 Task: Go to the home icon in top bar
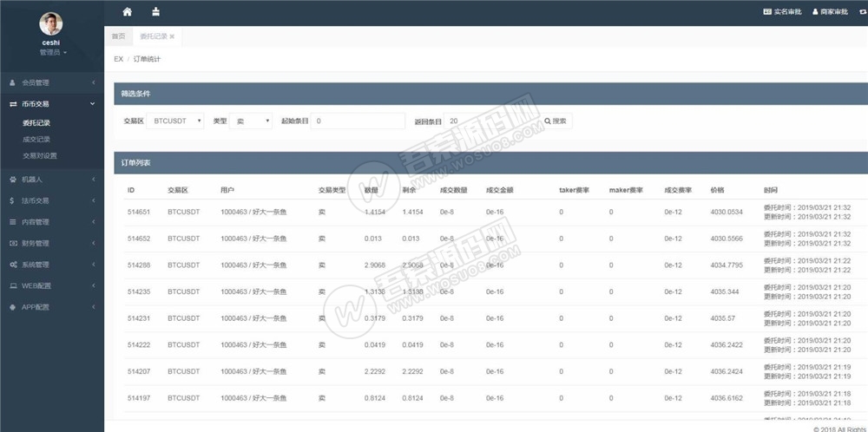coord(128,11)
